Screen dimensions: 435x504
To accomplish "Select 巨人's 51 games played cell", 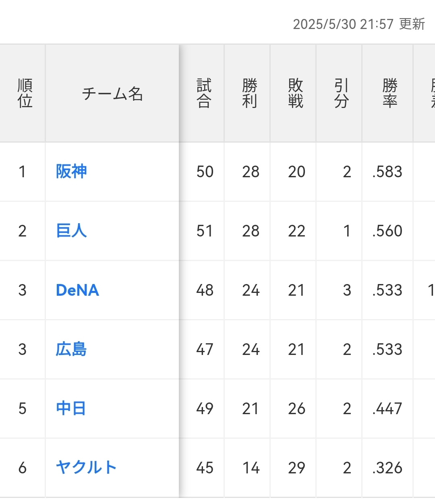I will 205,231.
